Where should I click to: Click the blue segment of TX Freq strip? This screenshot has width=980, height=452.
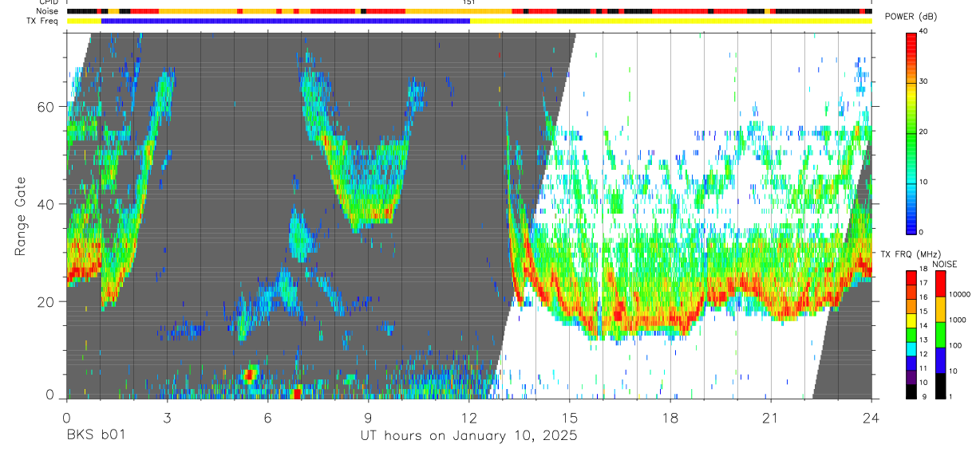point(286,21)
